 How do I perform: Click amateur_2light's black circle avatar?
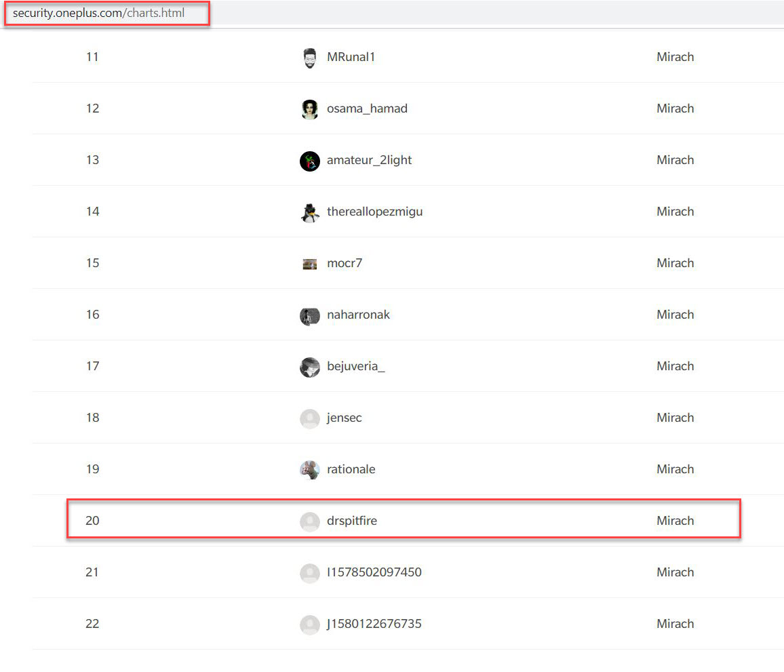click(309, 161)
